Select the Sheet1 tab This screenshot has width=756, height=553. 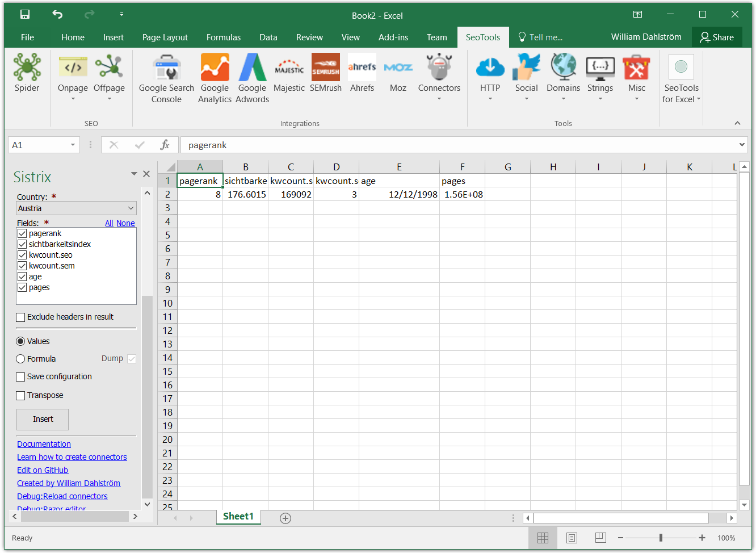coord(238,516)
